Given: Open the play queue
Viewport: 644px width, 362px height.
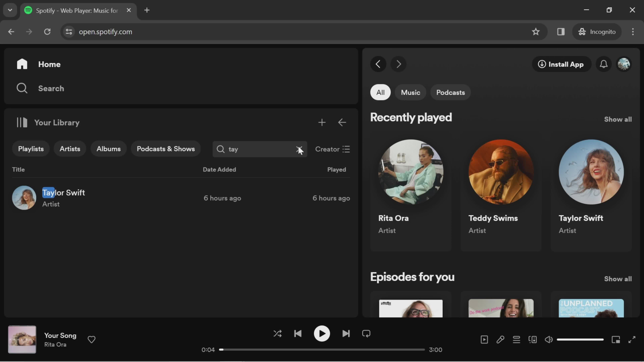Looking at the screenshot, I should pos(517,340).
